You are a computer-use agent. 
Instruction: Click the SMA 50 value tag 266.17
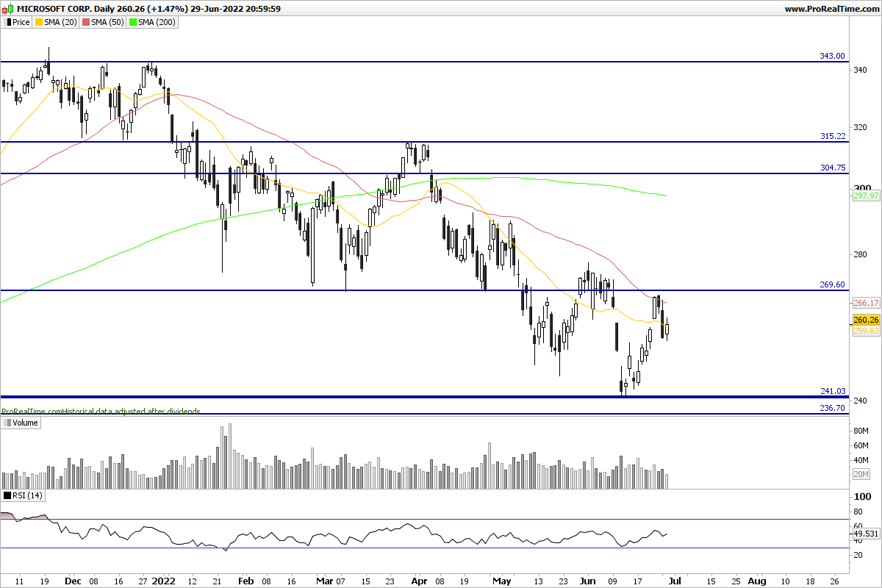pos(867,303)
